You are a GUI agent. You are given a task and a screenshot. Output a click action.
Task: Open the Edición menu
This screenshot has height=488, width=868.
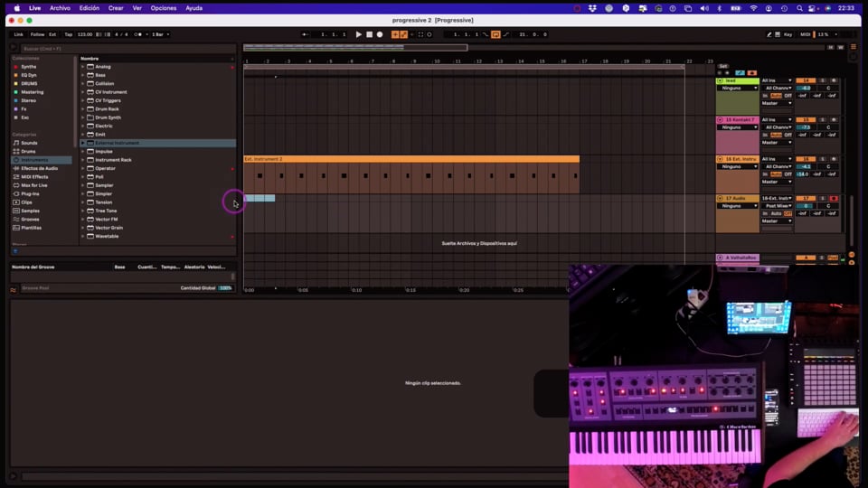tap(90, 8)
